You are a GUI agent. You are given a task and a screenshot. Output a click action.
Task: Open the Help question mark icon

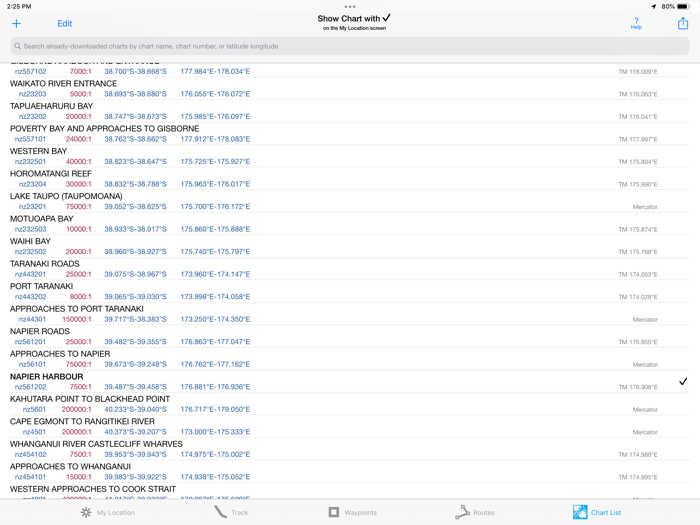click(x=636, y=23)
